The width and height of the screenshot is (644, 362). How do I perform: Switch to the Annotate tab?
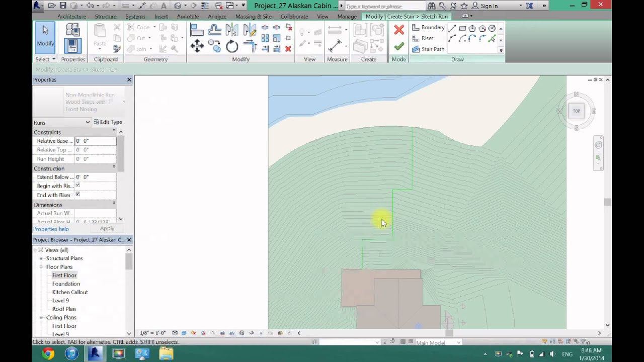[x=188, y=17]
